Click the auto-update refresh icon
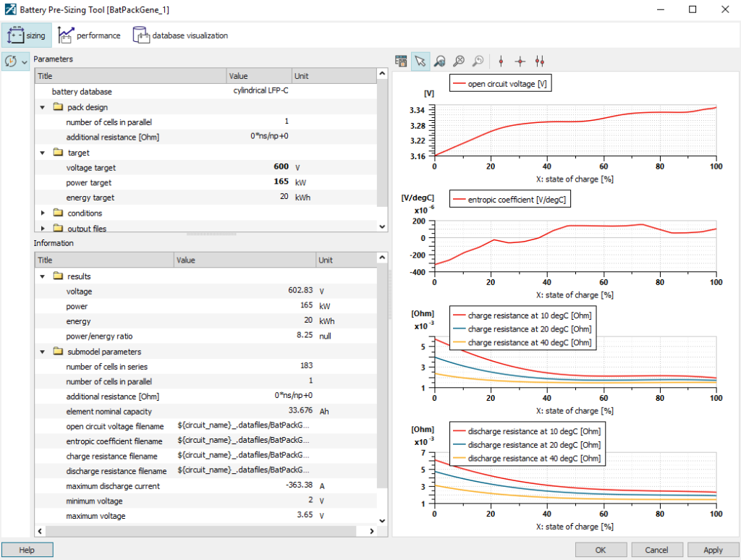The height and width of the screenshot is (560, 741). (x=12, y=61)
